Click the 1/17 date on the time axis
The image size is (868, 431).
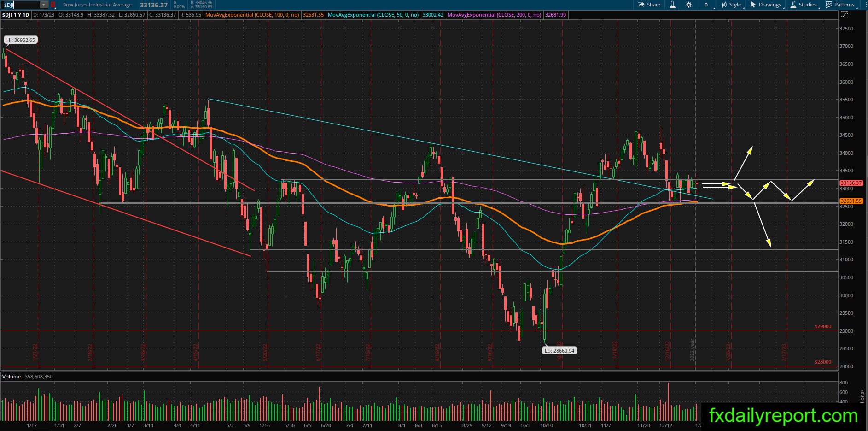coord(32,425)
